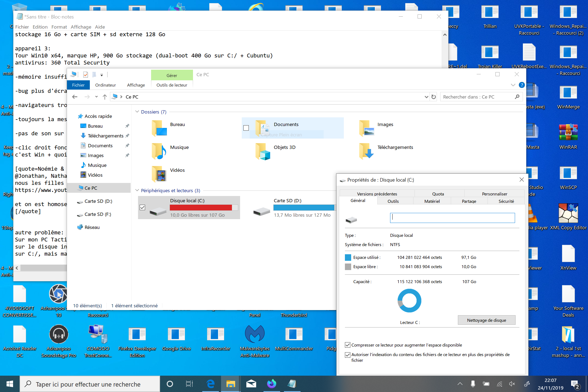
Task: Open Affichage ribbon tab in Explorer
Action: click(136, 85)
